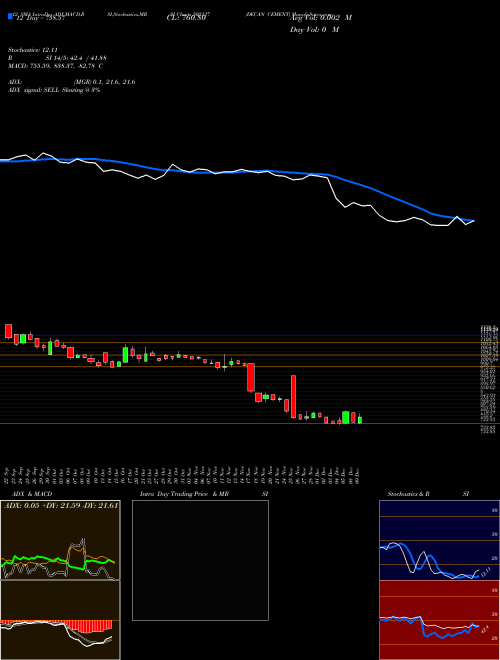
Task: Click the 'Stochastics & R' panel title
Action: 409,494
